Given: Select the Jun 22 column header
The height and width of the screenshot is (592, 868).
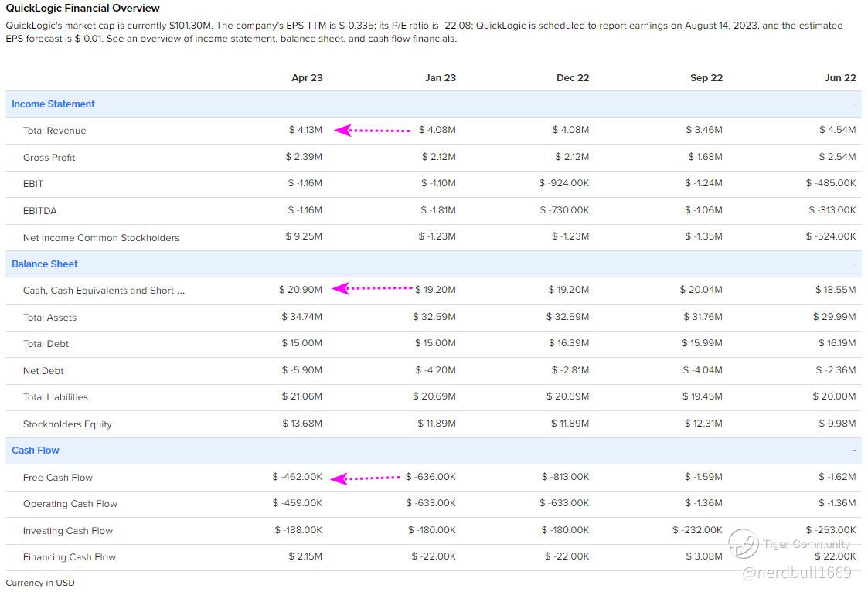Looking at the screenshot, I should click(840, 78).
